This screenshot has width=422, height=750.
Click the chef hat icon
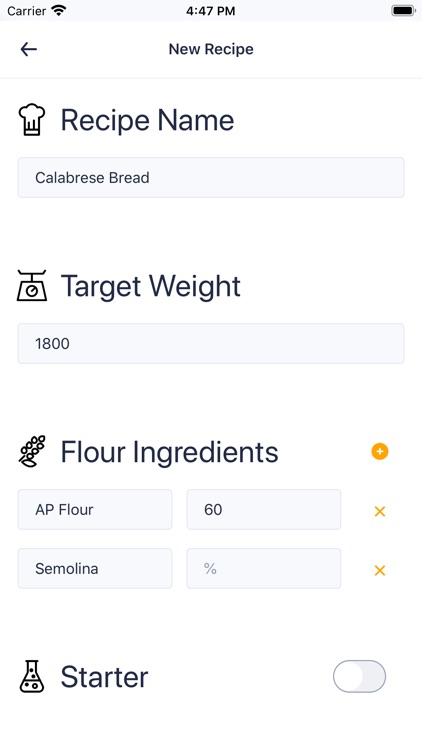(x=32, y=120)
